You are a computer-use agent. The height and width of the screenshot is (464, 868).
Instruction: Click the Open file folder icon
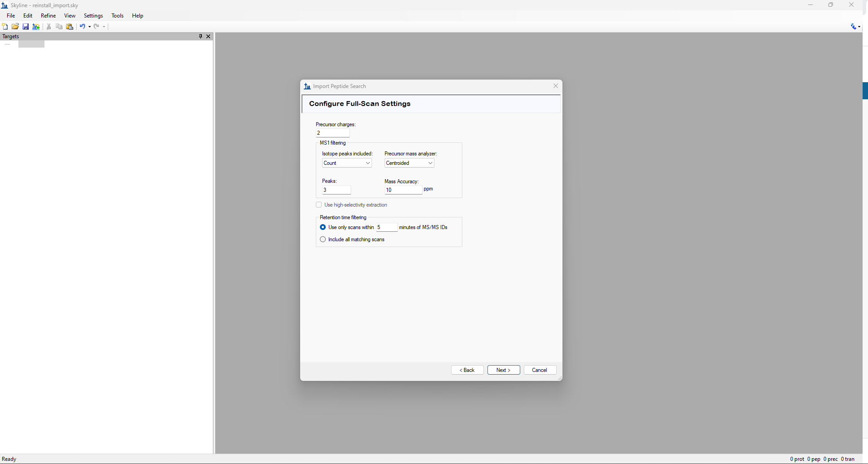(15, 27)
